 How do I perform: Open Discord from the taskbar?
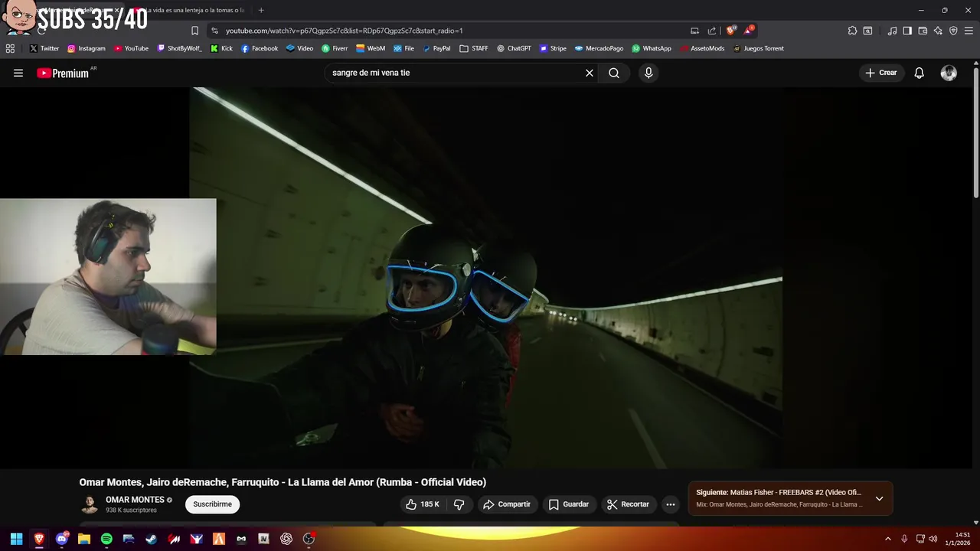click(61, 539)
